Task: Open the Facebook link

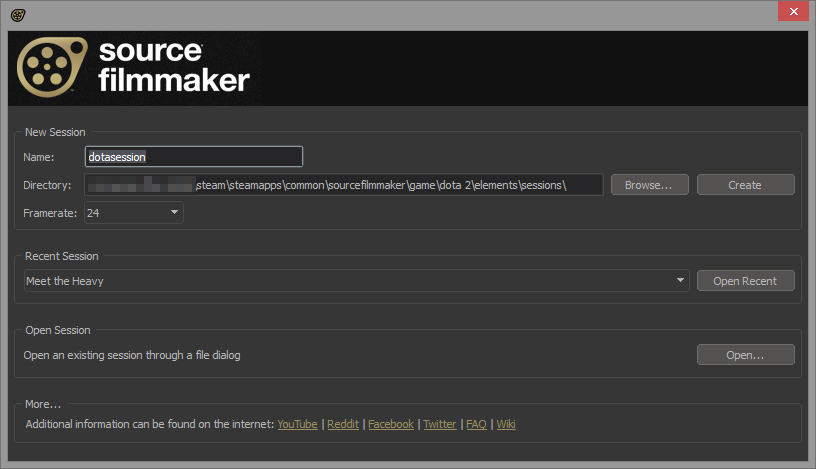Action: point(391,424)
